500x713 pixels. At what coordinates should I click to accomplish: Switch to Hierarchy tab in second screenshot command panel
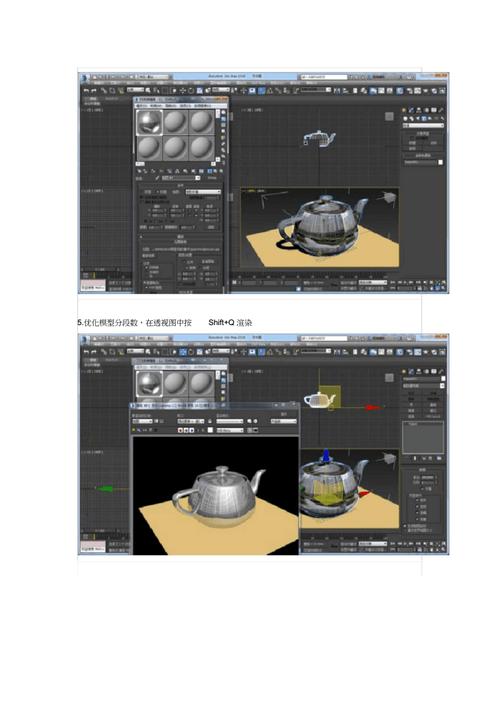click(419, 372)
